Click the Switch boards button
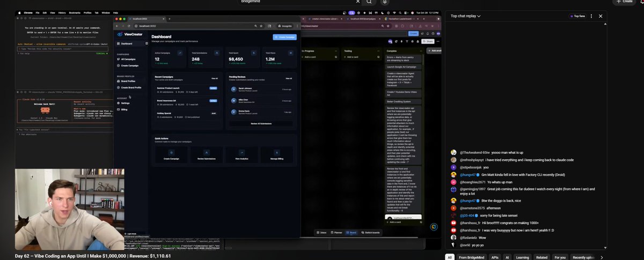644x260 pixels. click(370, 232)
